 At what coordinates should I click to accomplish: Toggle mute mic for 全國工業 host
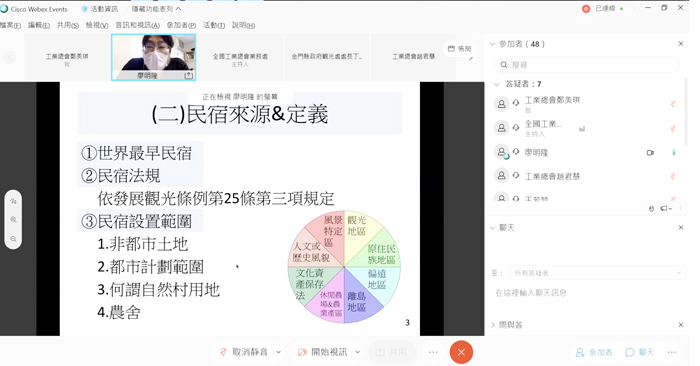tap(673, 129)
